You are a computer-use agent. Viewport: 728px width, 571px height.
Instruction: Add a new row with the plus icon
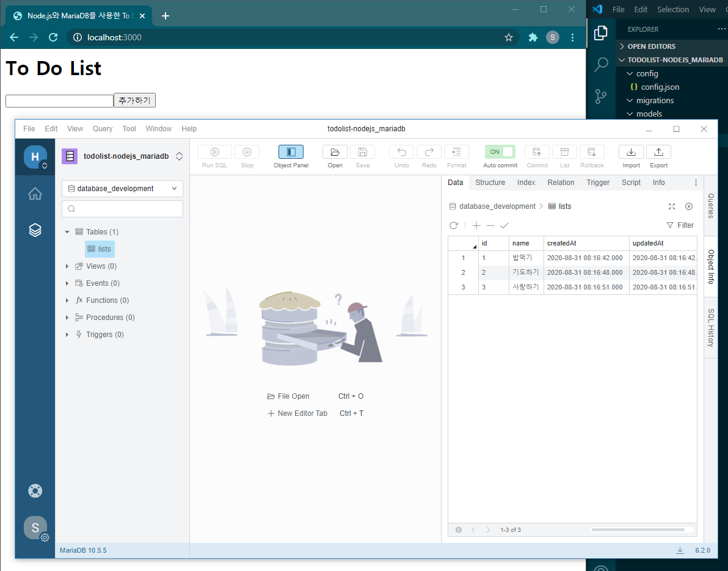click(x=476, y=225)
